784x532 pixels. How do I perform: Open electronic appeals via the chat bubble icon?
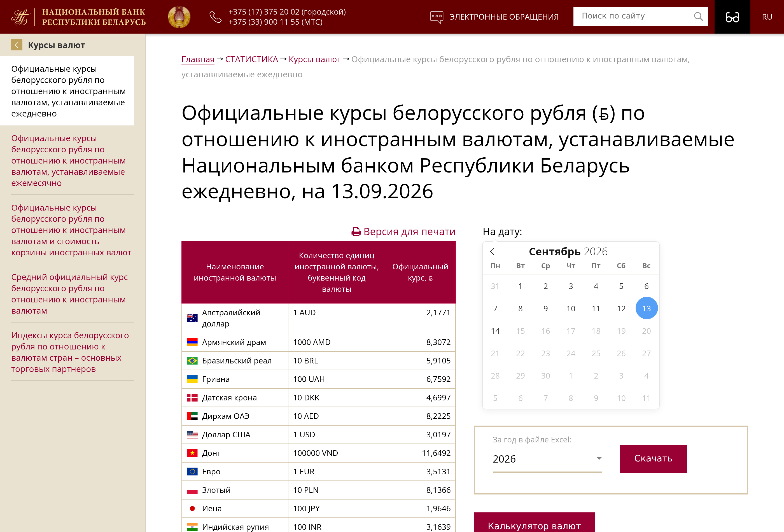(x=437, y=17)
